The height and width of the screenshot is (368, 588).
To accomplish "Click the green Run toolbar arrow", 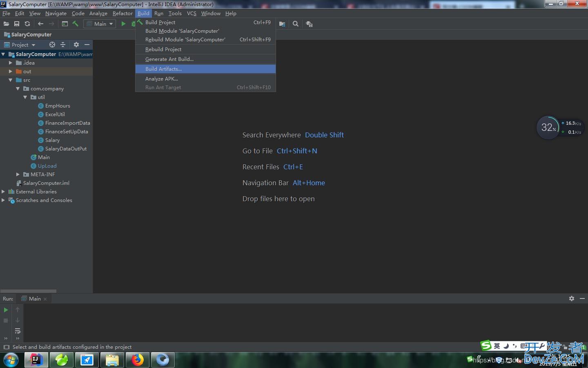I will [123, 24].
